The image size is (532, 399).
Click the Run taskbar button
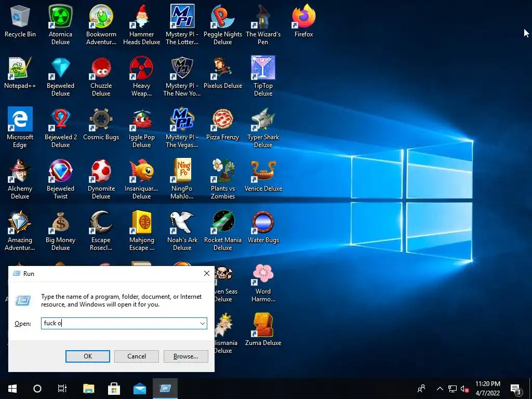pyautogui.click(x=165, y=389)
